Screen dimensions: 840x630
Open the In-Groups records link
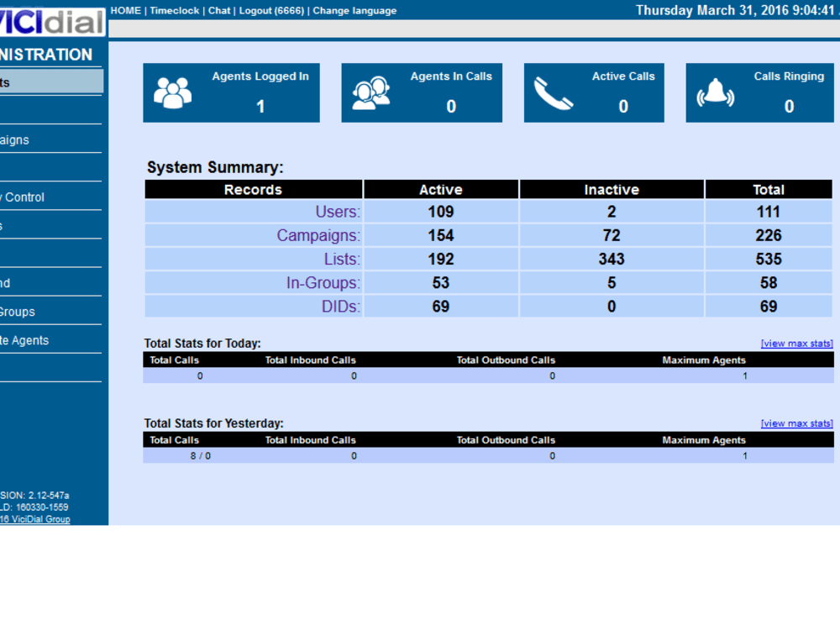tap(323, 282)
